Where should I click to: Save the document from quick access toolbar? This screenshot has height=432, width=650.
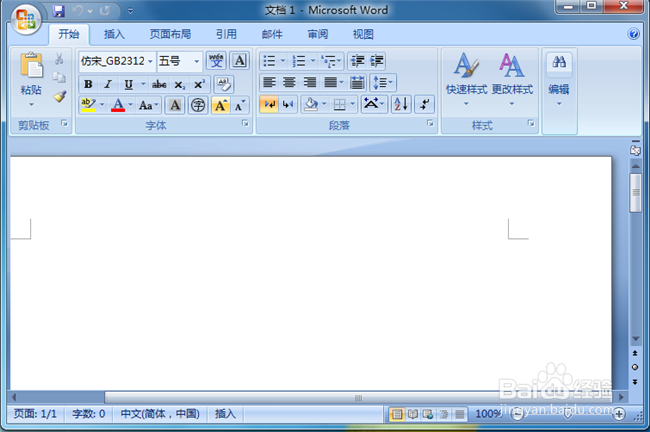pyautogui.click(x=58, y=11)
